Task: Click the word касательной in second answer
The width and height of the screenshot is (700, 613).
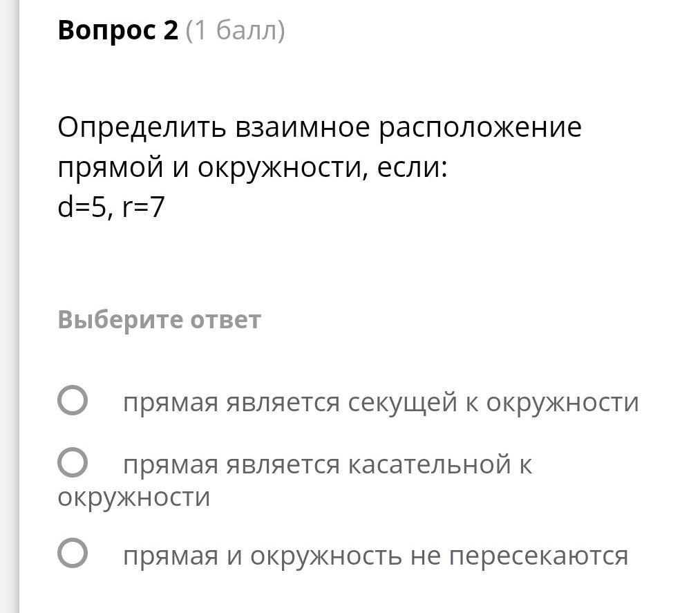Action: tap(429, 464)
